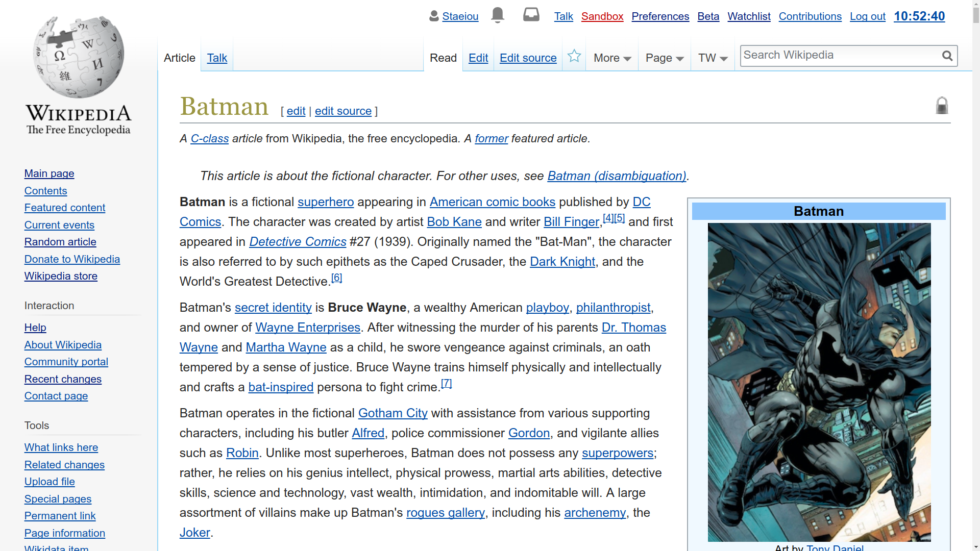
Task: Load a Random article
Action: pos(60,242)
